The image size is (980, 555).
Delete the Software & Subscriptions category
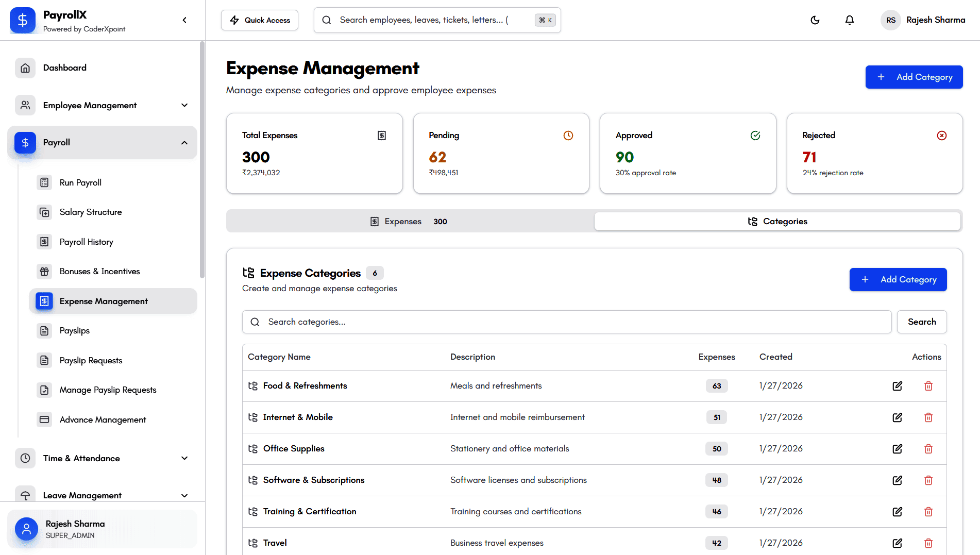tap(928, 480)
